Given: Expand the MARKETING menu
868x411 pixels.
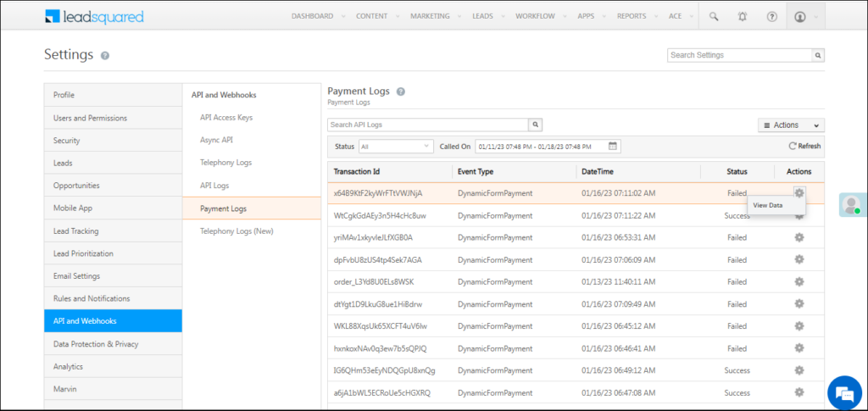Looking at the screenshot, I should point(435,17).
